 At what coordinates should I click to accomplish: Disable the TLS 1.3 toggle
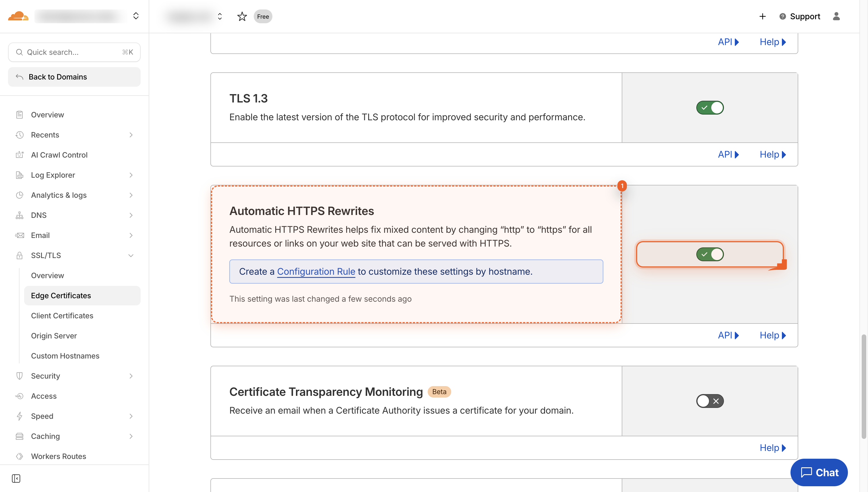[710, 107]
